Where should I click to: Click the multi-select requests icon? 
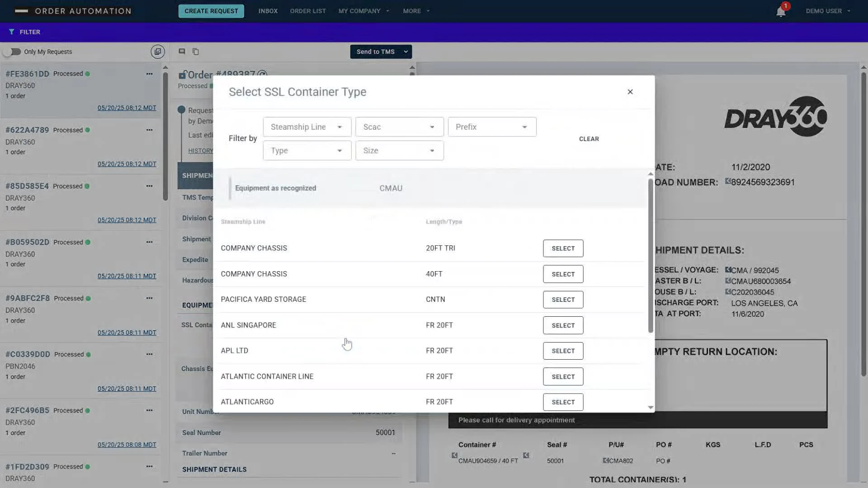pos(157,52)
